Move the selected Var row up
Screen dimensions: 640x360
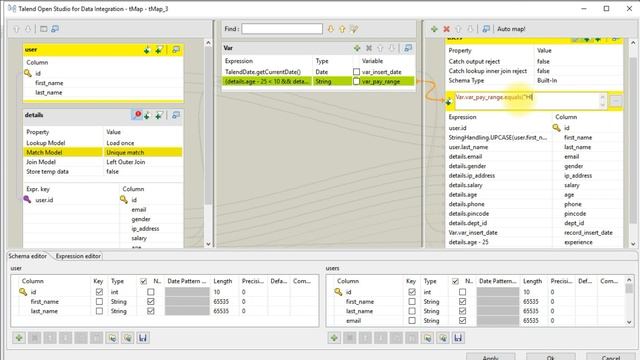pyautogui.click(x=380, y=48)
